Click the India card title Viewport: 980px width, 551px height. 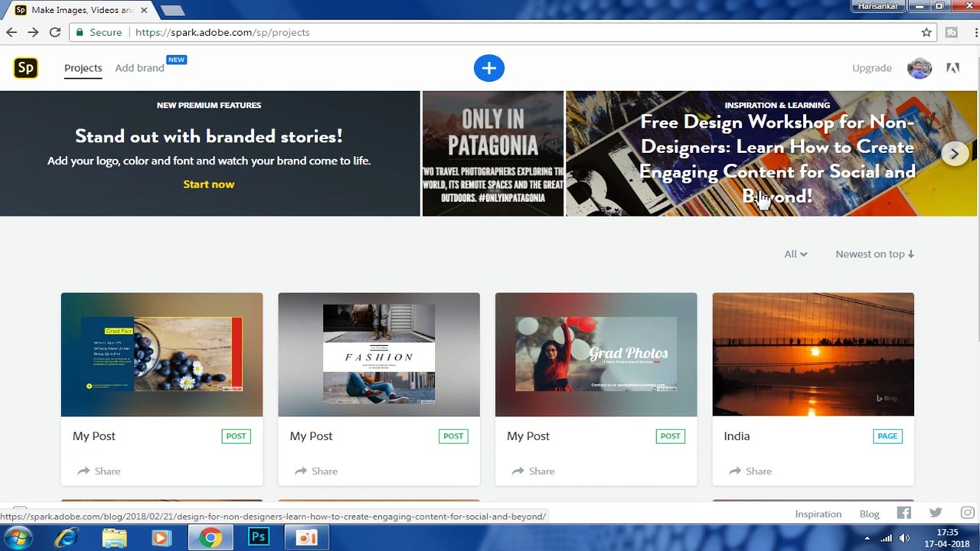(737, 436)
